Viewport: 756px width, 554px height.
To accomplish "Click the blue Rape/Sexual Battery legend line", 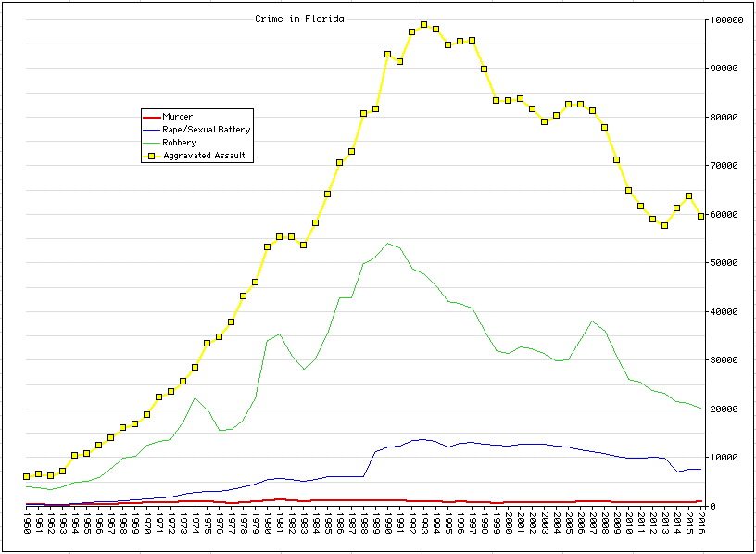I will 152,130.
